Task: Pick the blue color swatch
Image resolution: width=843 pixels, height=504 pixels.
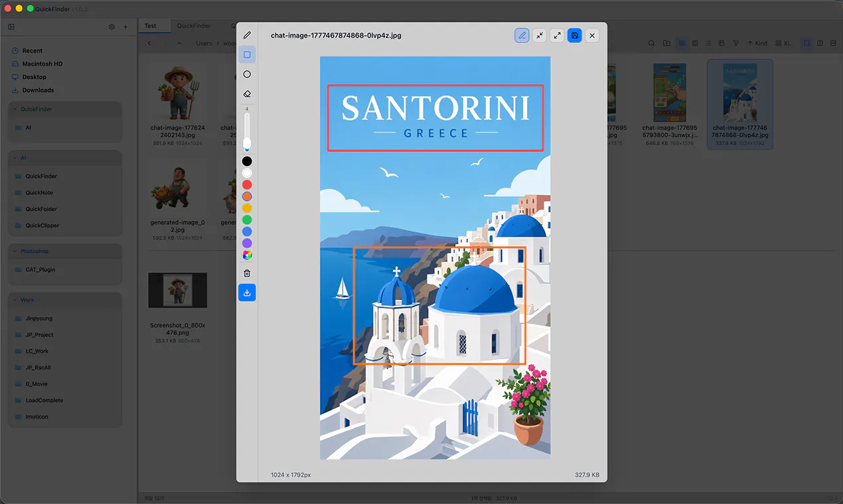Action: 247,231
